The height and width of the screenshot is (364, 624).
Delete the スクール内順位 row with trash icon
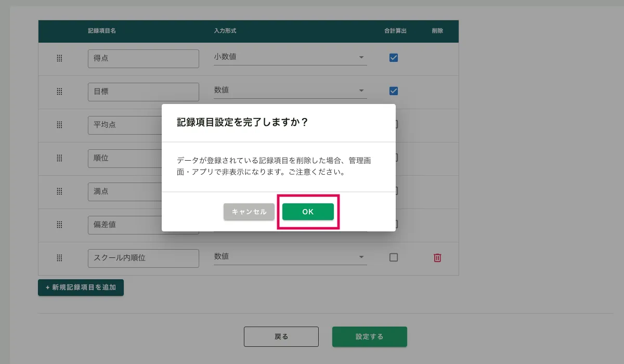(x=437, y=258)
